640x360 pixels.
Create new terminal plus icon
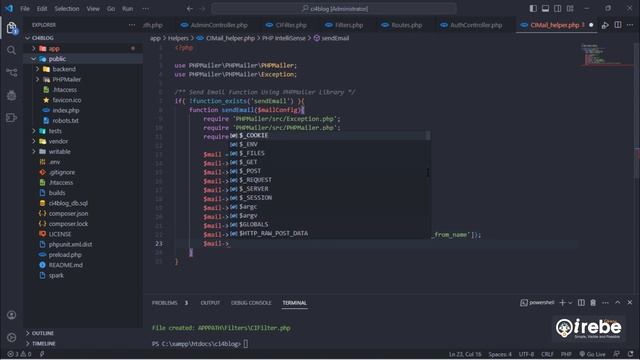[562, 302]
